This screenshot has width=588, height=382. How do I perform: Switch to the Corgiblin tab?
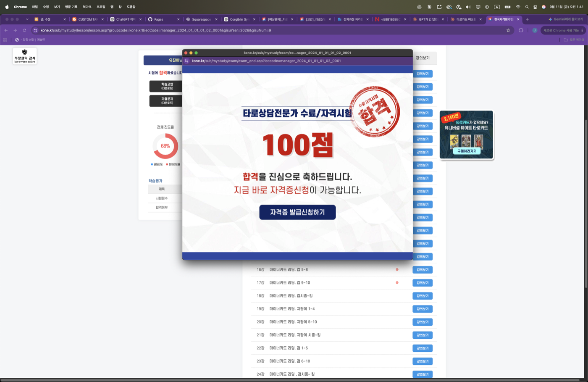pos(240,19)
